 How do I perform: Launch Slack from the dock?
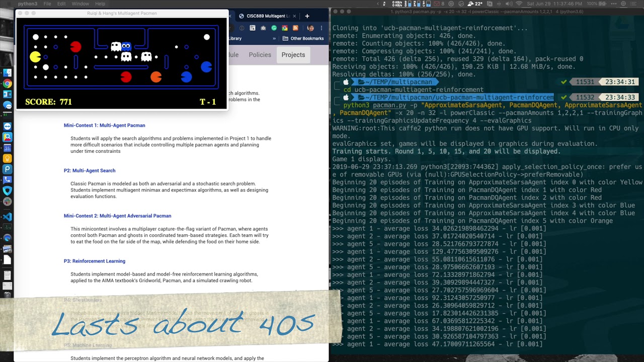pyautogui.click(x=7, y=201)
